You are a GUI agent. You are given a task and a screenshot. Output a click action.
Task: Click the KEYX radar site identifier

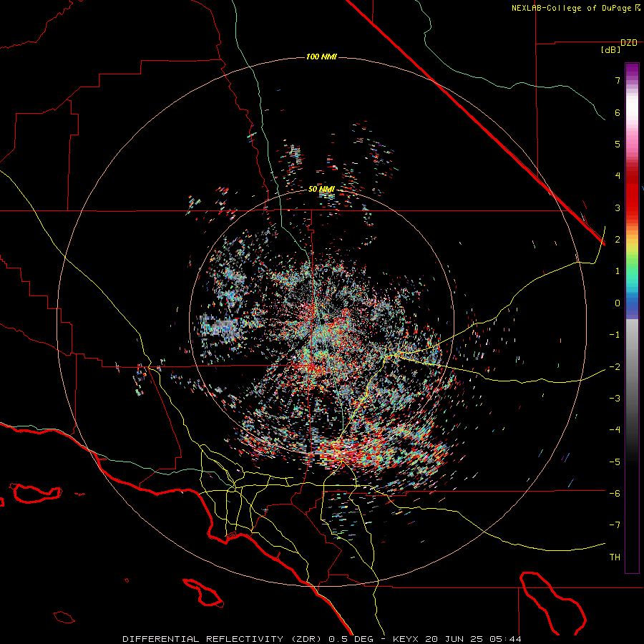point(405,639)
